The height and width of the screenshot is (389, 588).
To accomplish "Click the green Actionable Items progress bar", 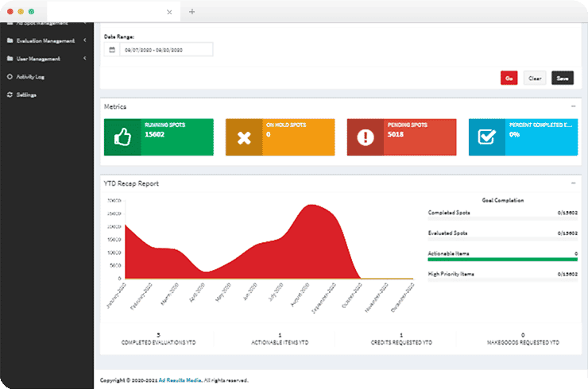I will tap(502, 259).
